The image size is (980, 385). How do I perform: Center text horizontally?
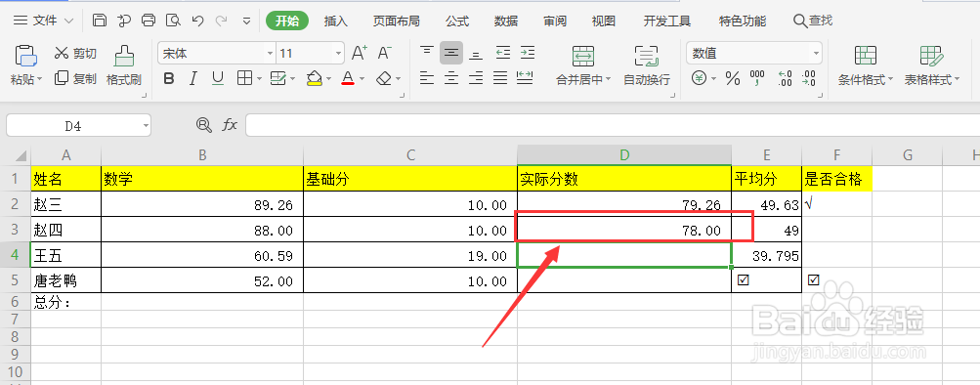tap(451, 78)
